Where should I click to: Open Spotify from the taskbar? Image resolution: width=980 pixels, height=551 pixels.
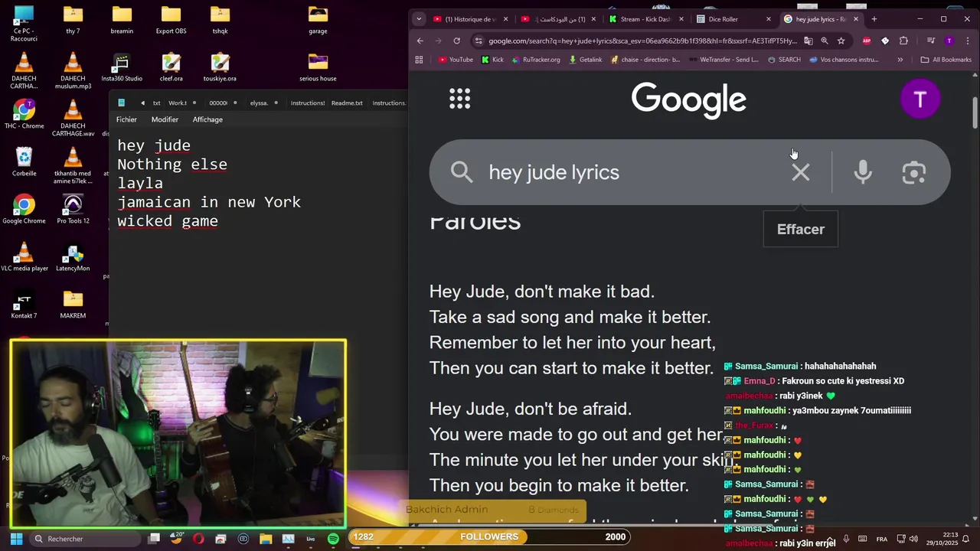pyautogui.click(x=333, y=539)
